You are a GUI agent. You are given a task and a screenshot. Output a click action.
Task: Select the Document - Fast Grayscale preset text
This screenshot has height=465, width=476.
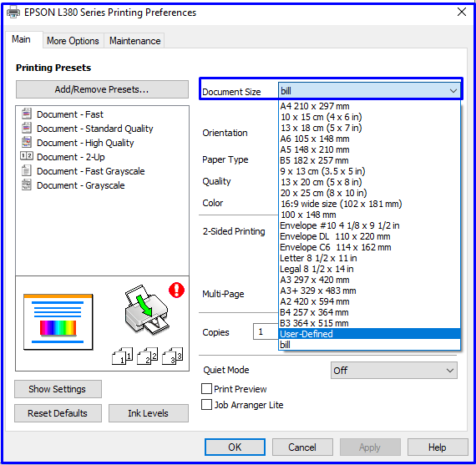91,171
